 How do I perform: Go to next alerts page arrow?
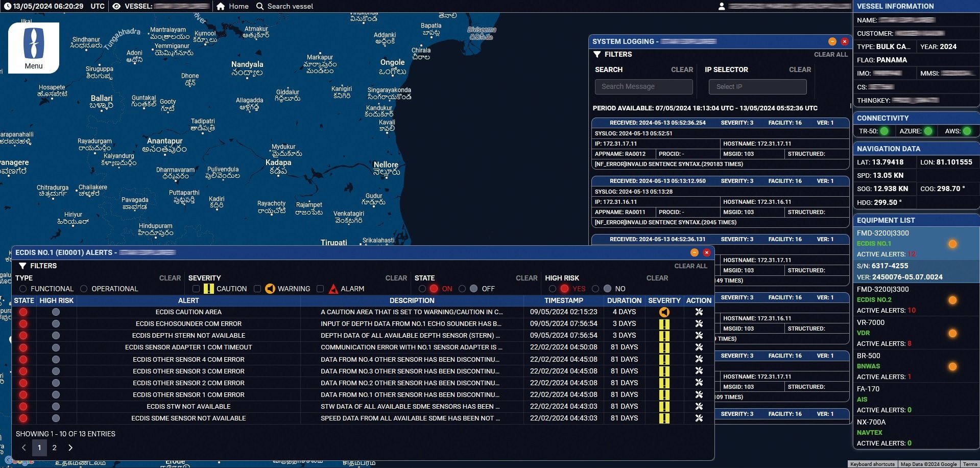[70, 448]
